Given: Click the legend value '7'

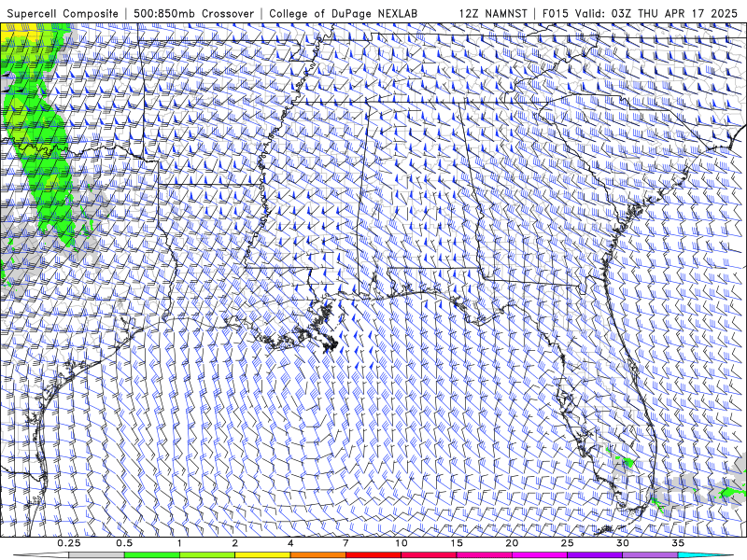Looking at the screenshot, I should pyautogui.click(x=345, y=543).
